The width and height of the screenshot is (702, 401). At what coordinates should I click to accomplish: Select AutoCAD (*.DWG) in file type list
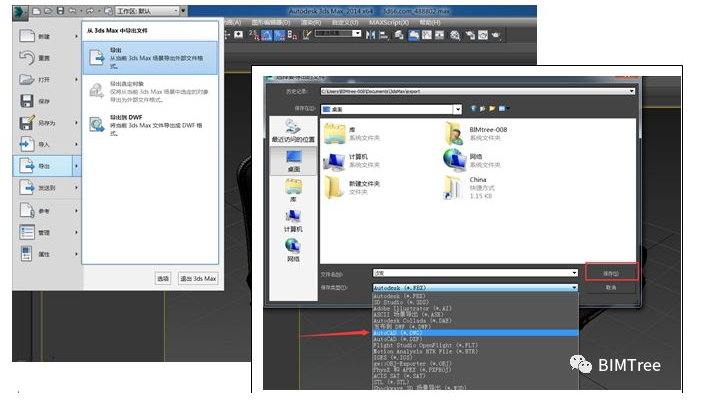pyautogui.click(x=475, y=333)
